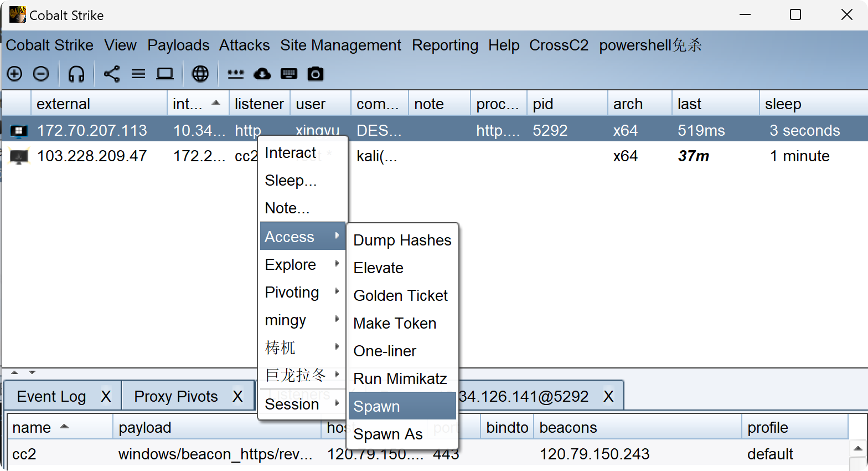Select cc2 listener row

pyautogui.click(x=427, y=454)
